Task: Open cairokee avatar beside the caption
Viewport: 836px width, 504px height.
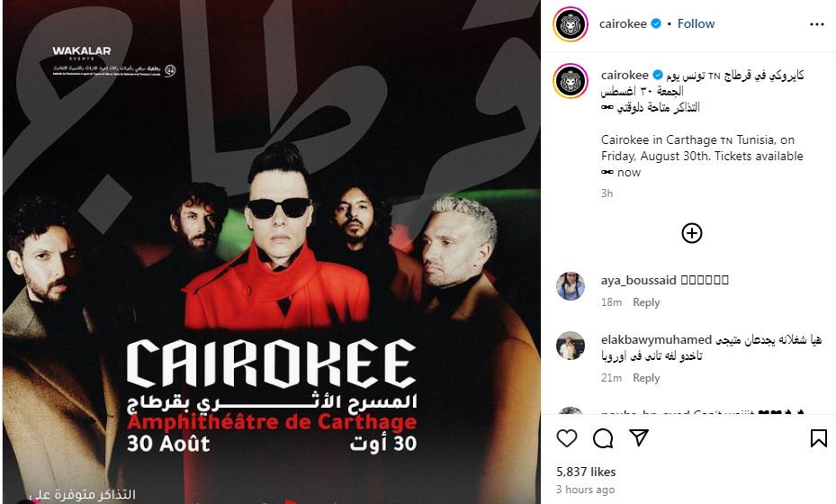Action: tap(570, 81)
